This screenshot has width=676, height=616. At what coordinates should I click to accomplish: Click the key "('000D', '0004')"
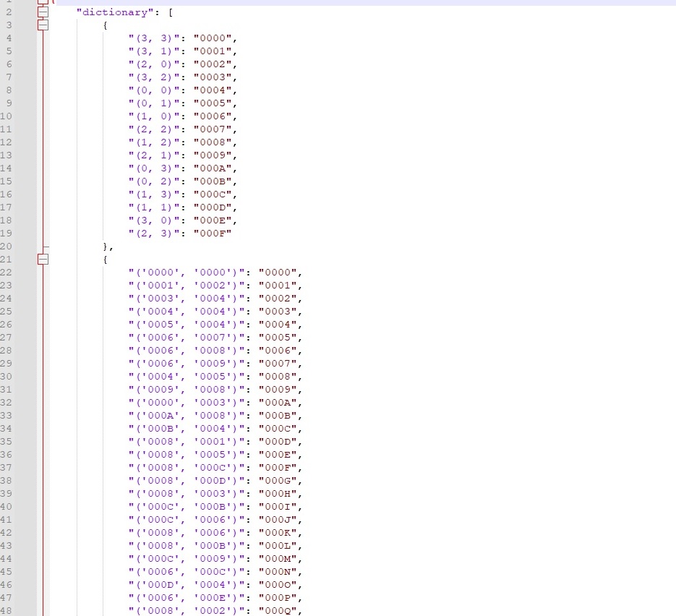click(187, 584)
